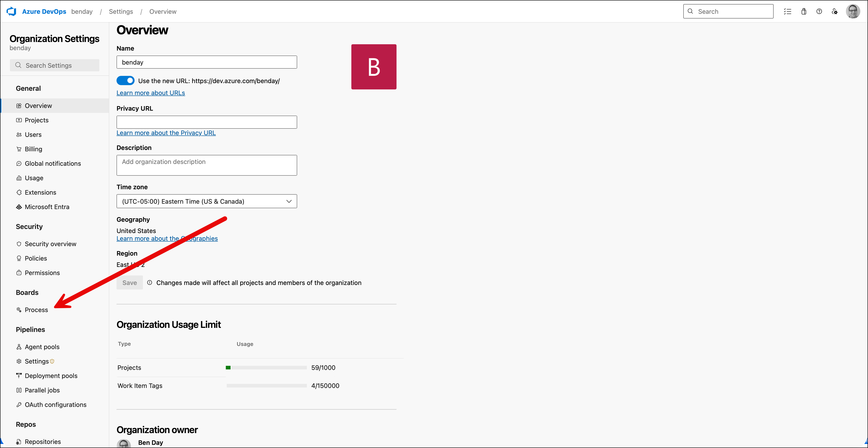Screen dimensions: 868x448
Task: Click the Projects usage progress bar
Action: pos(266,367)
